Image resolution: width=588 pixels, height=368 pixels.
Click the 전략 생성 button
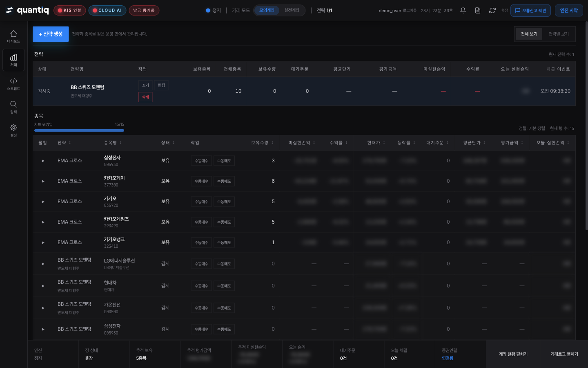[51, 34]
